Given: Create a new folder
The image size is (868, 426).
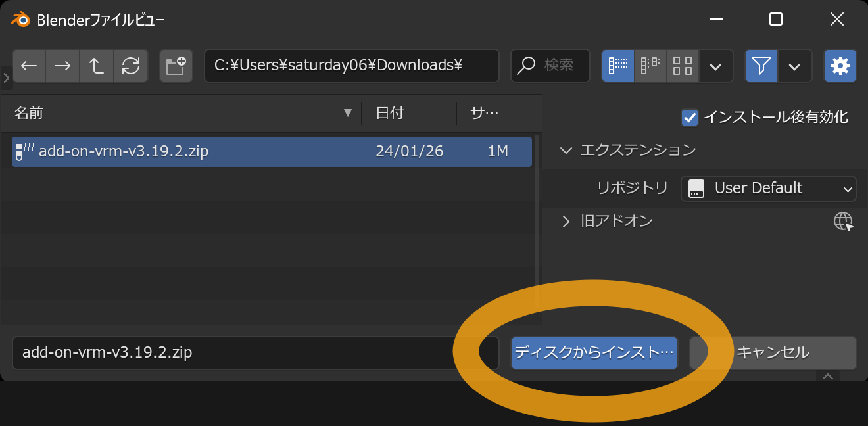Looking at the screenshot, I should point(176,66).
